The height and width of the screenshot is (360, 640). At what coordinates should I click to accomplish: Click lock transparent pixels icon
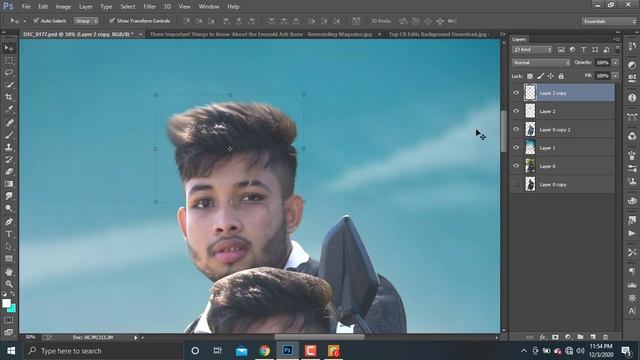(x=530, y=76)
